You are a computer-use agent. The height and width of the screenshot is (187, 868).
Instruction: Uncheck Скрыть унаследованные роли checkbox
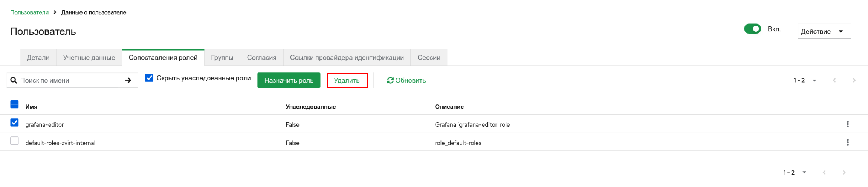[x=149, y=78]
